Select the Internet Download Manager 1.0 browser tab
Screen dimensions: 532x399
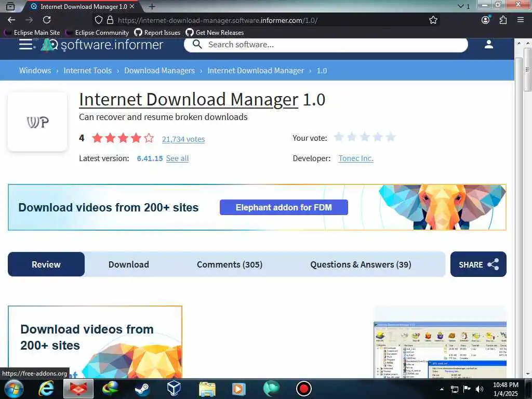pos(82,6)
